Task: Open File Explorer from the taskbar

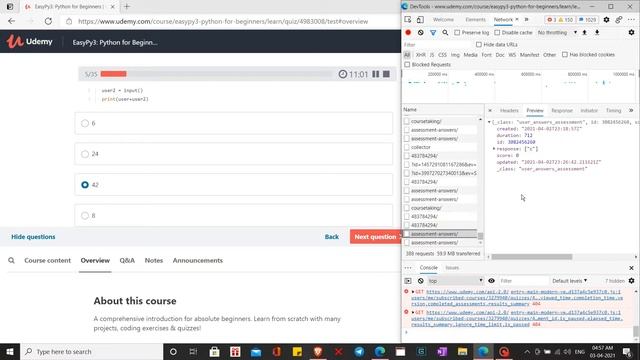Action: click(x=462, y=351)
